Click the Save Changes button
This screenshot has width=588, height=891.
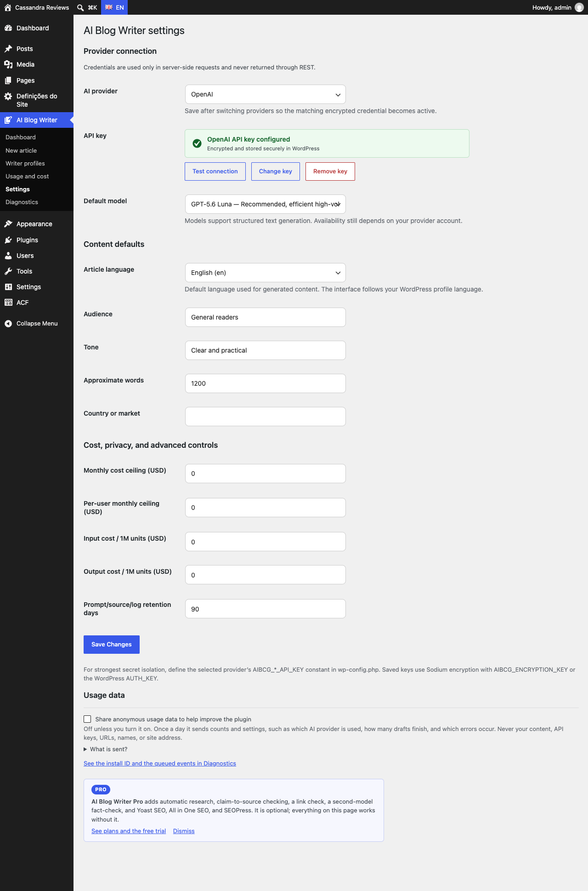tap(112, 645)
